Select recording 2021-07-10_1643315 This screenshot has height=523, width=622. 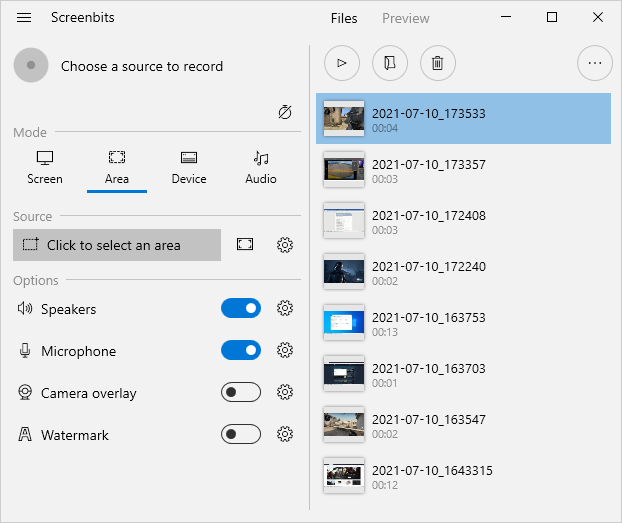click(x=463, y=475)
